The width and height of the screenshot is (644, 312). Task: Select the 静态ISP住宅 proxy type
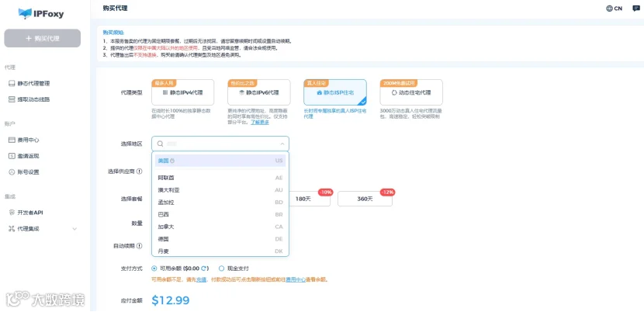(335, 92)
